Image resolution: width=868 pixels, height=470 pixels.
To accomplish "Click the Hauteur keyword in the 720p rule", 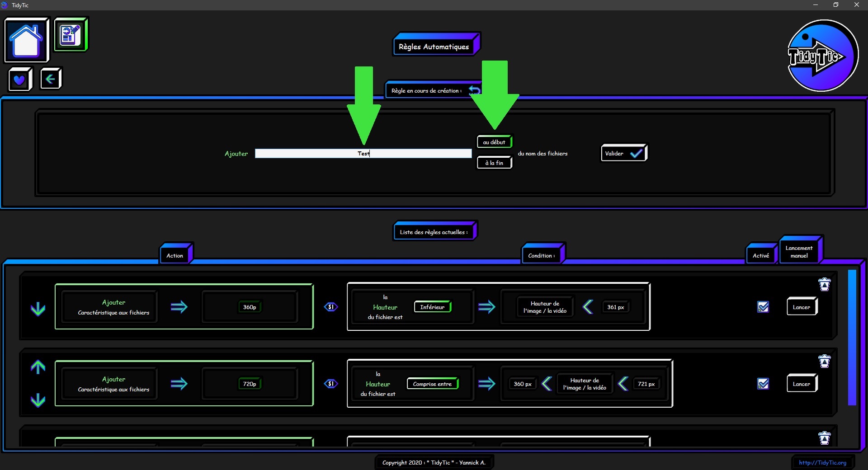I will click(378, 384).
